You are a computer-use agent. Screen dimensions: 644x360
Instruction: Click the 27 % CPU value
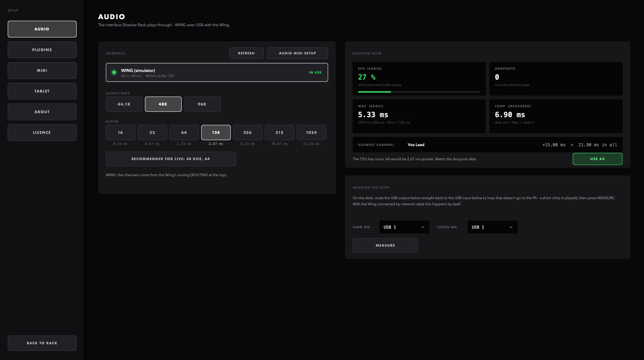pyautogui.click(x=367, y=77)
